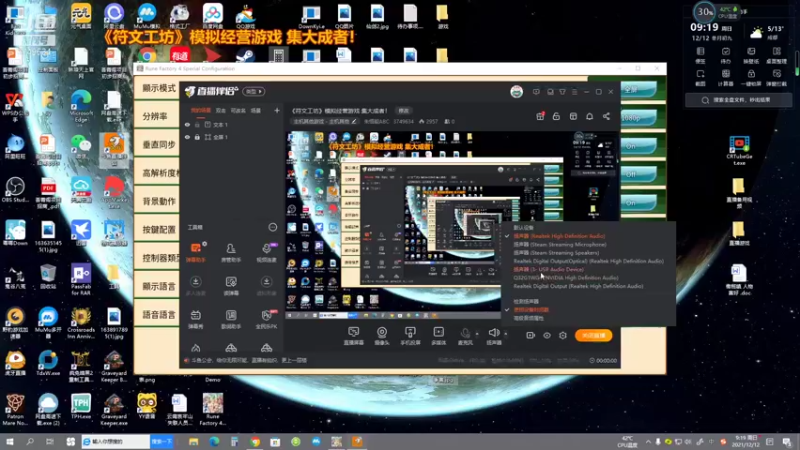800x450 pixels.
Task: Click the stream timer 00:00:00
Action: 603,361
